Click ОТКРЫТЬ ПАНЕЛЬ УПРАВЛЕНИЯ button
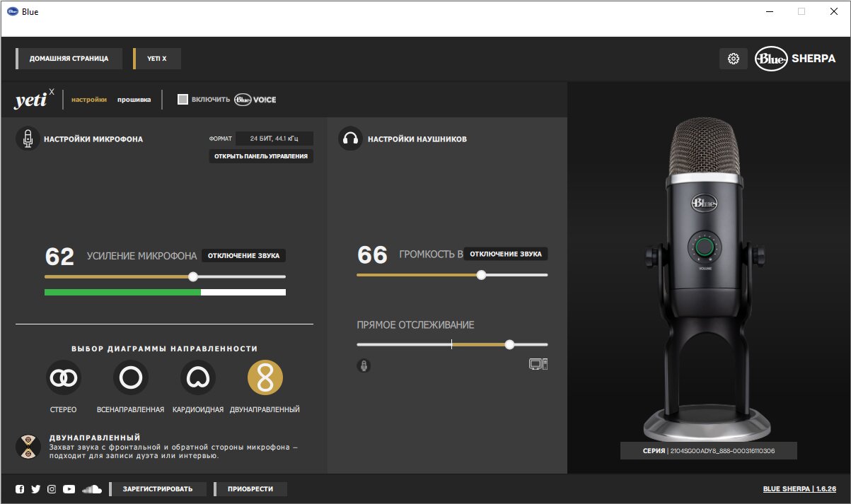The height and width of the screenshot is (504, 851). pos(261,156)
